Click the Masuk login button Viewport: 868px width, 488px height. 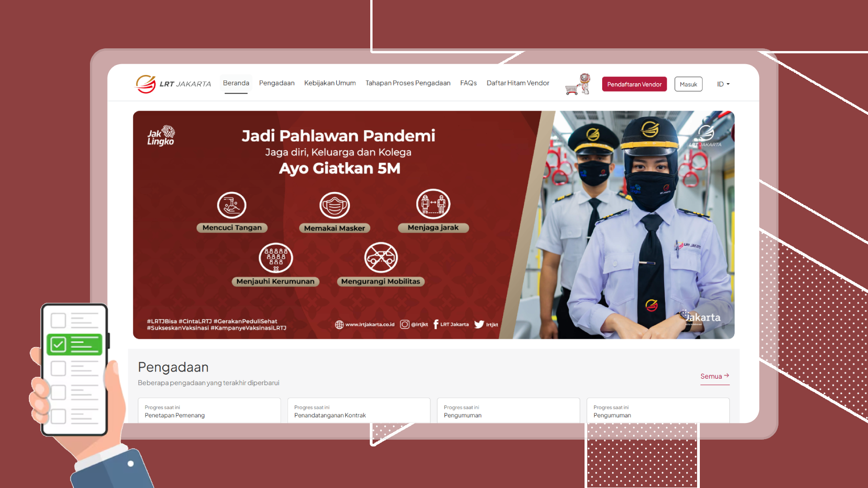(x=689, y=84)
